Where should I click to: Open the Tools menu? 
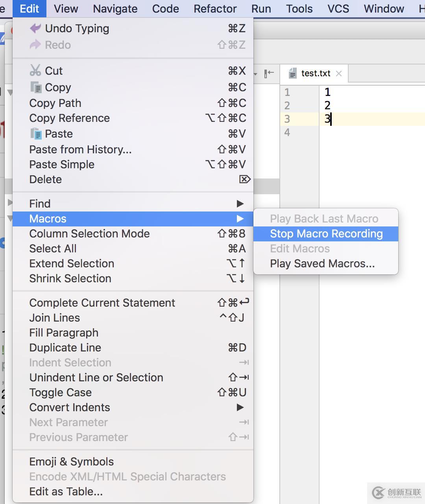(x=299, y=9)
